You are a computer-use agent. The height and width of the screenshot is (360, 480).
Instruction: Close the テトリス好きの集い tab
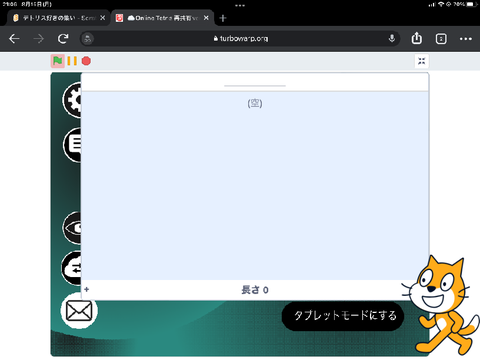103,18
